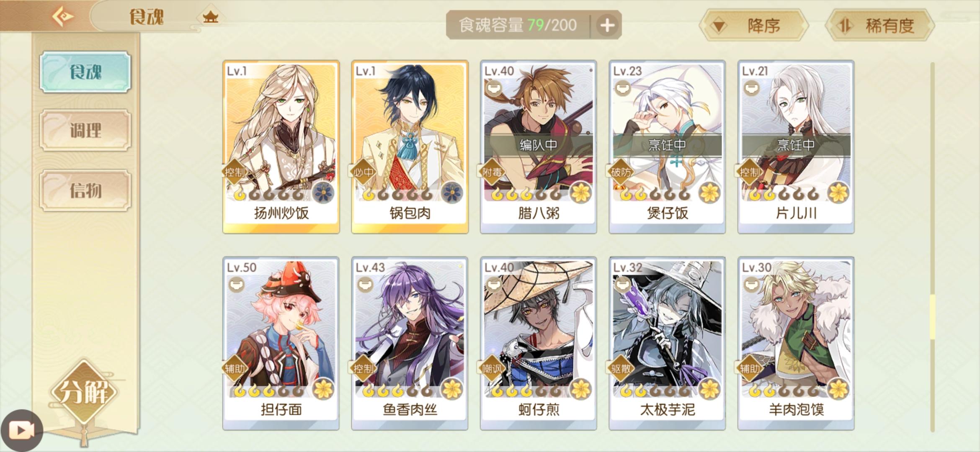Open the 稀有度 sort dropdown
Screen dimensions: 980x452
coord(879,26)
